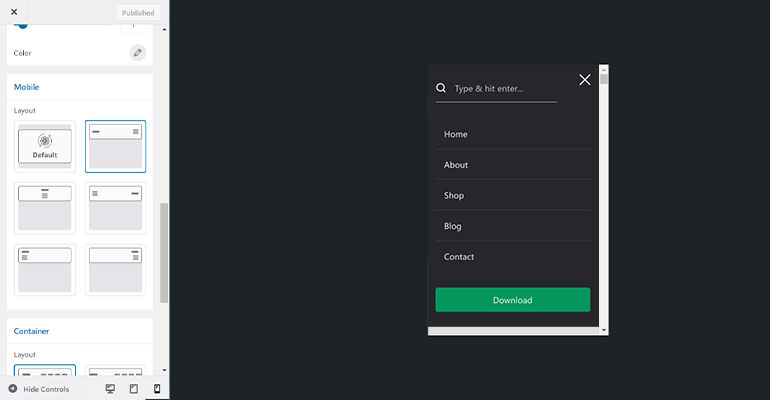The width and height of the screenshot is (770, 400).
Task: Open the Shop menu item
Action: click(x=454, y=195)
